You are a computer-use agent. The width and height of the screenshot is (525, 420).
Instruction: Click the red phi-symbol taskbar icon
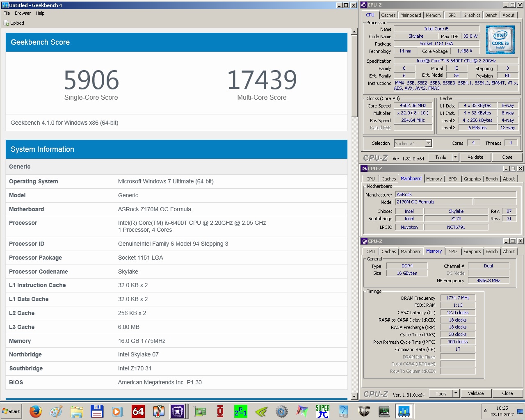[220, 411]
